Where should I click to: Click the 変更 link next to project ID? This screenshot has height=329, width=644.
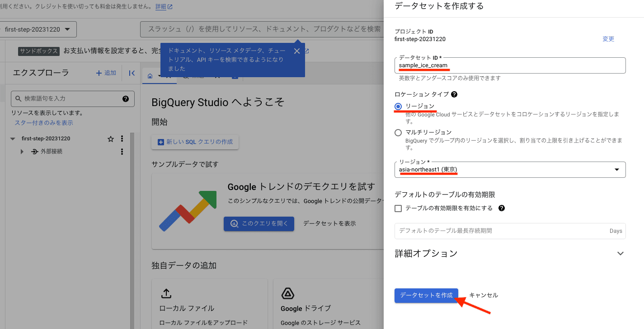coord(608,39)
